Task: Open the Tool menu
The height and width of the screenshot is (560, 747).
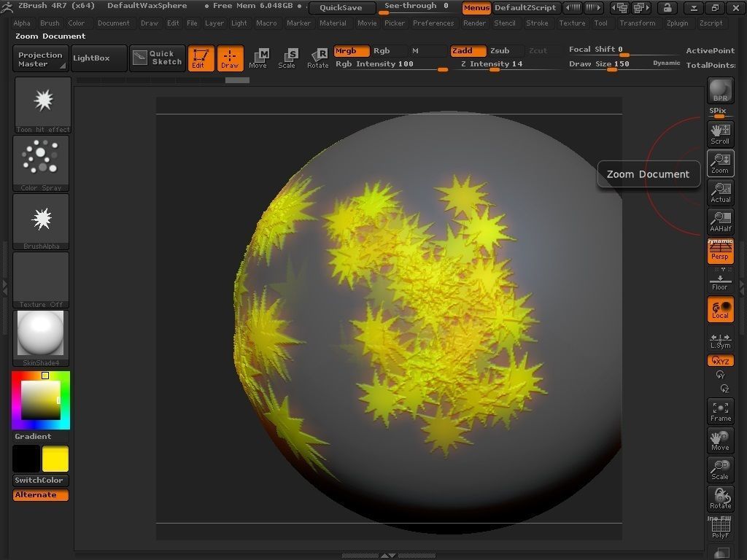Action: tap(600, 23)
